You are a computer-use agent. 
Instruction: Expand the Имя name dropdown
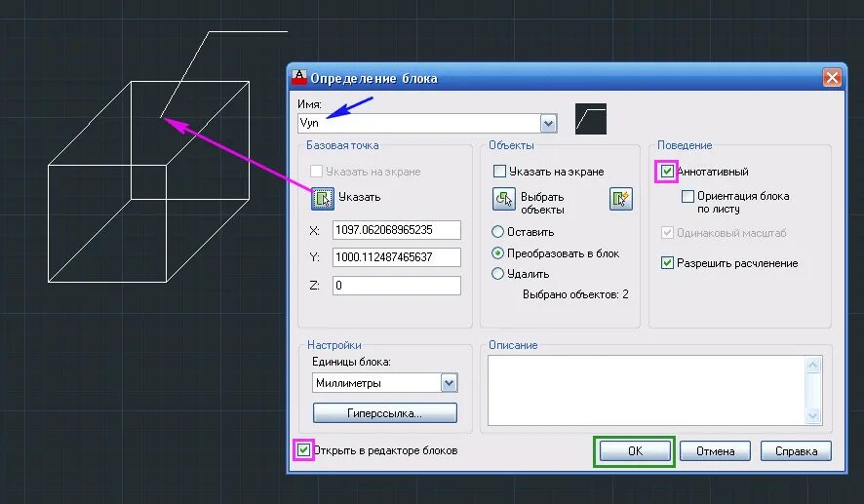[x=548, y=124]
